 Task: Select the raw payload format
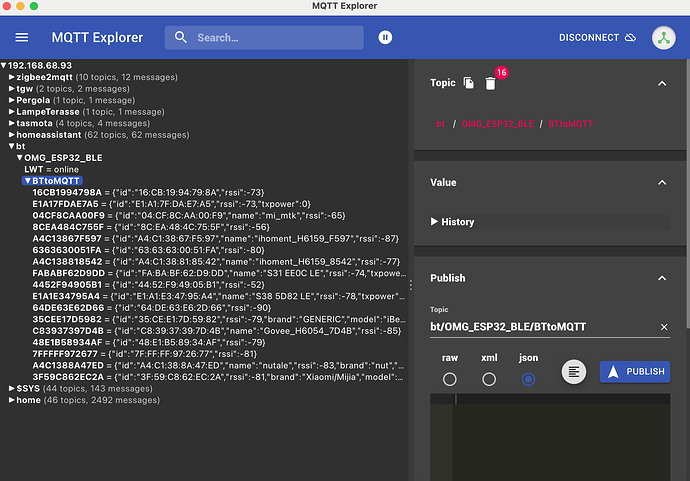tap(449, 379)
